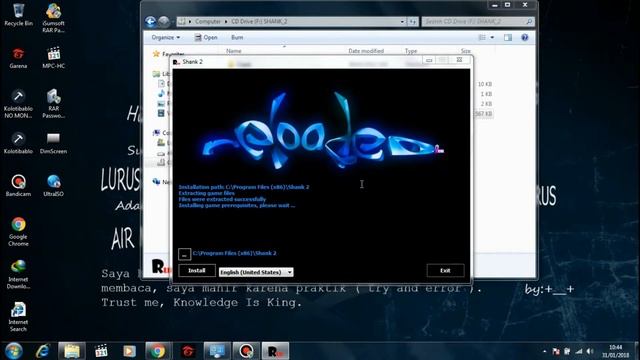
Task: Click the system tray volume icon
Action: click(590, 351)
